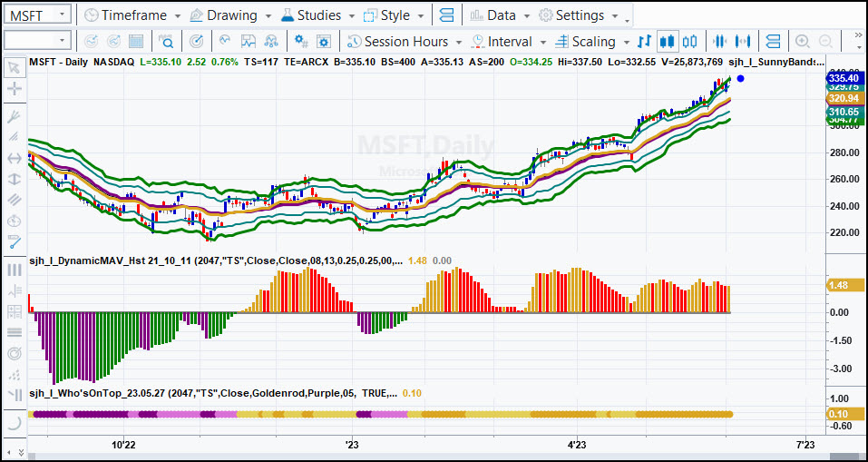The image size is (868, 462).
Task: Expand the Drawing dropdown arrow
Action: [x=268, y=16]
